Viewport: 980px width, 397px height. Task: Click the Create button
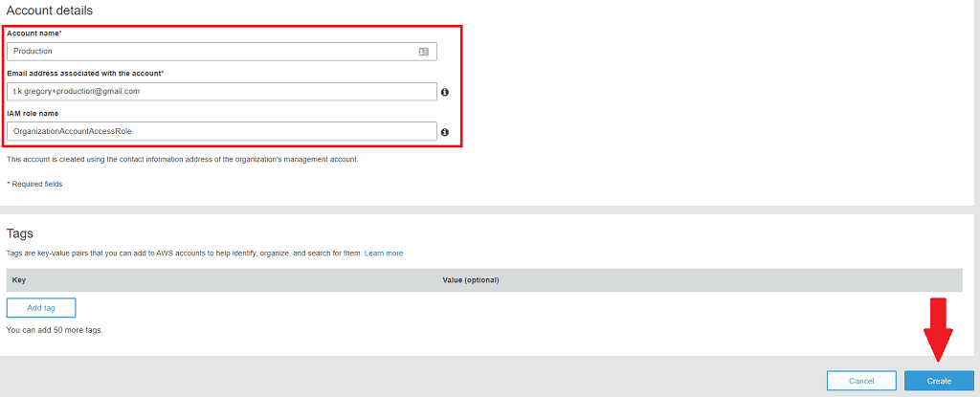coord(938,381)
